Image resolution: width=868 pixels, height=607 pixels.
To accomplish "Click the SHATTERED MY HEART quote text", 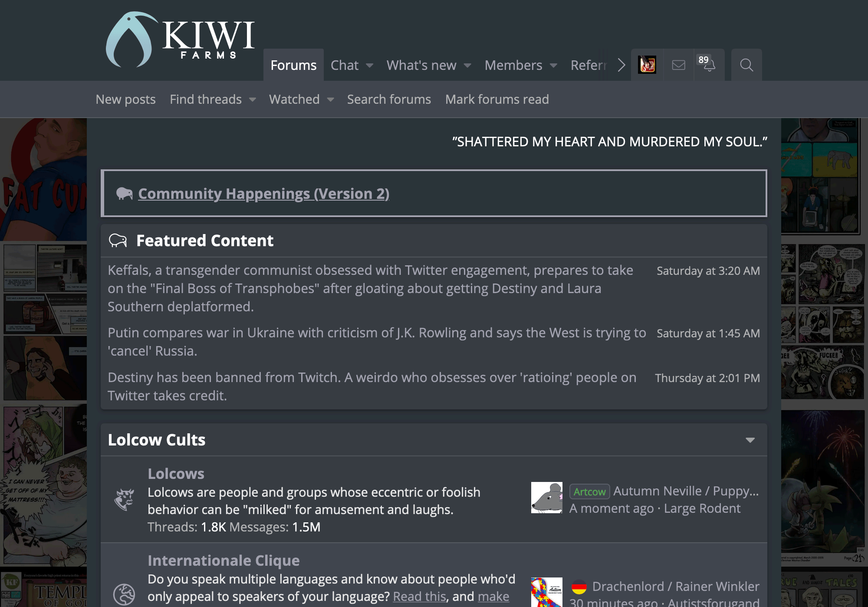I will [610, 142].
